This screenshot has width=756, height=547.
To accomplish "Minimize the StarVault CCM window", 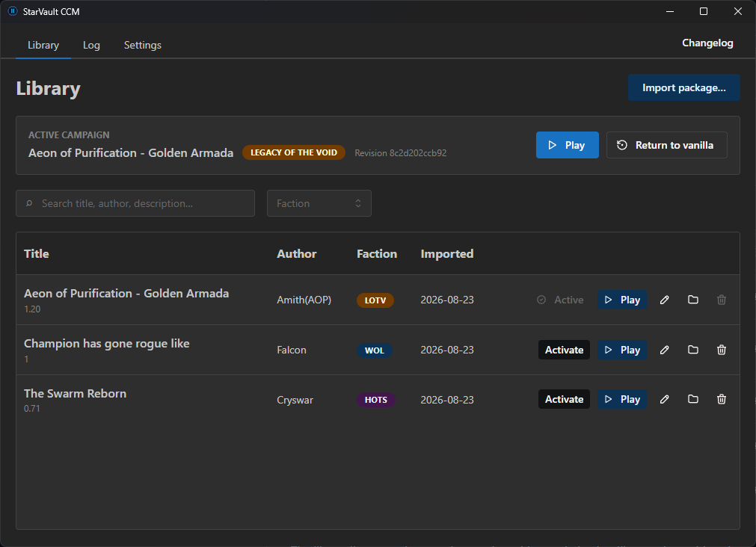I will [670, 11].
